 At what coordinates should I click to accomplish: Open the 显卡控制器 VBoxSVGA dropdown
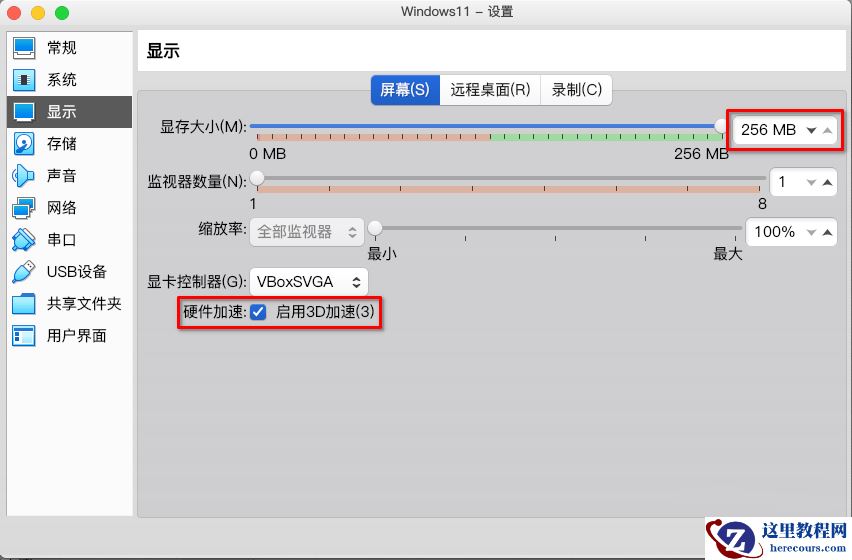(x=309, y=282)
